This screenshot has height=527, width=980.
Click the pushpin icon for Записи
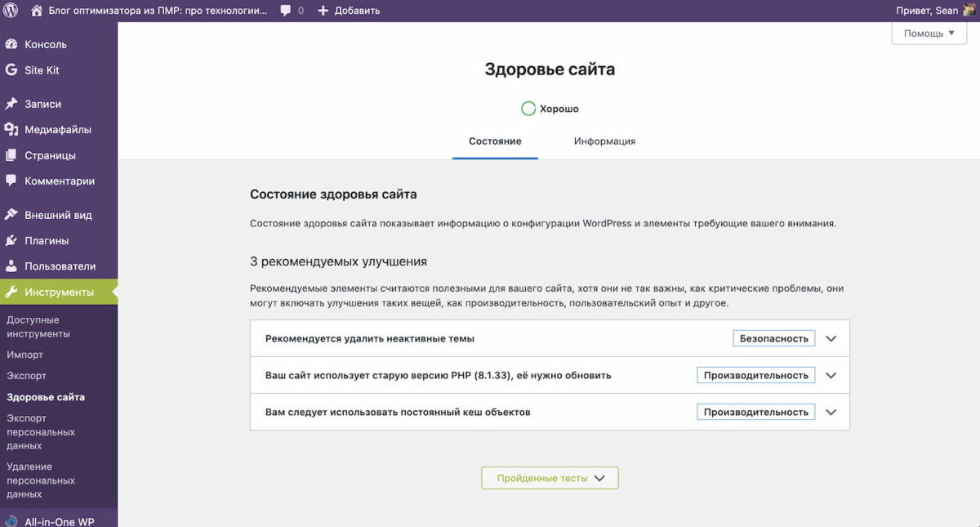pos(11,105)
